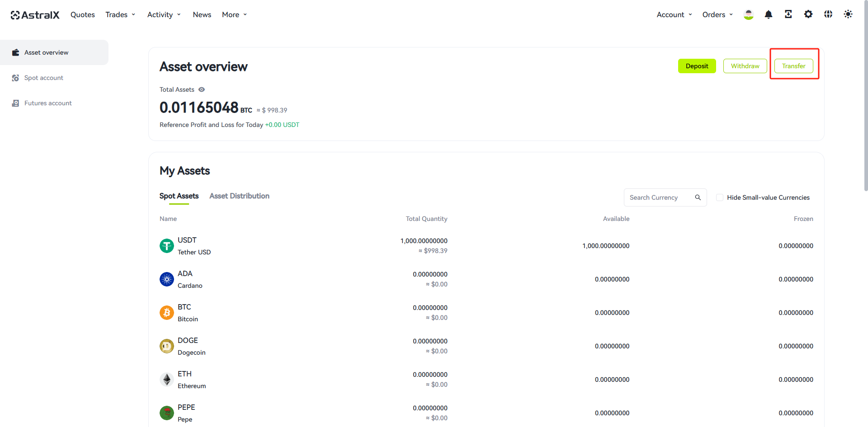Screen dimensions: 868x427
Task: Click the Dogecoin name text
Action: click(x=192, y=352)
